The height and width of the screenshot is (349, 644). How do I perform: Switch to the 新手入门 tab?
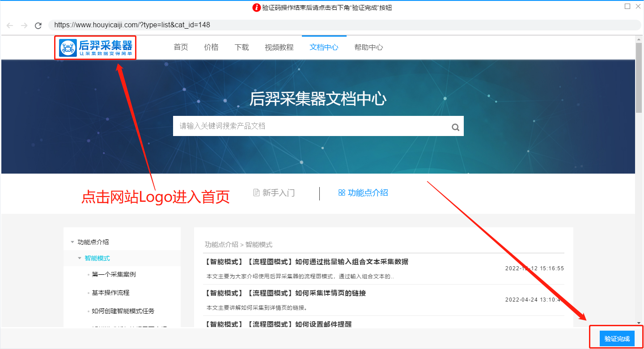click(274, 193)
